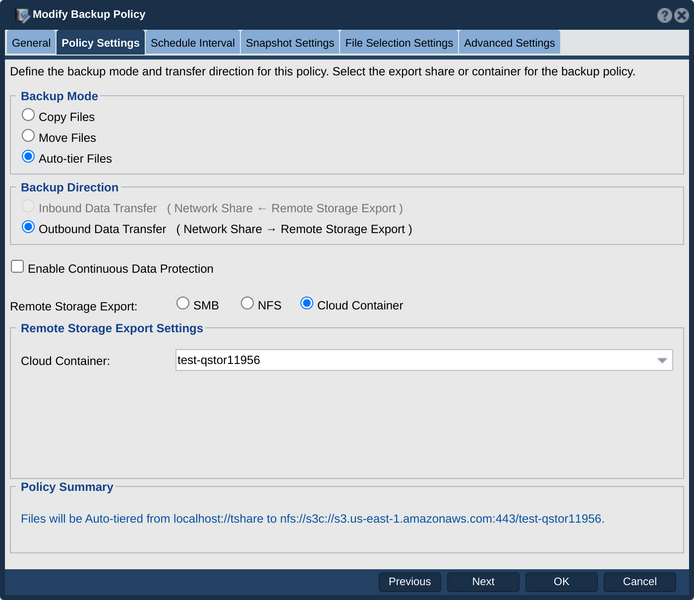The height and width of the screenshot is (600, 694).
Task: Click the policy description text at top
Action: coord(323,72)
